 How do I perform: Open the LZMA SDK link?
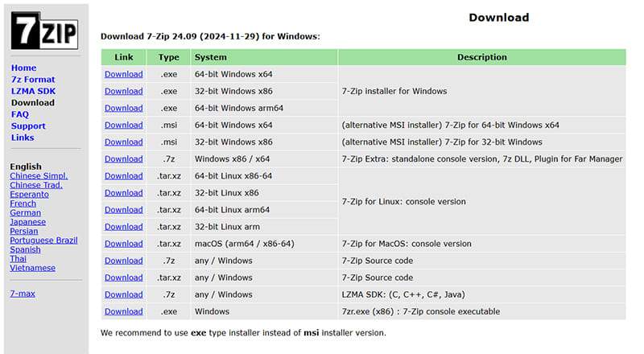[33, 91]
